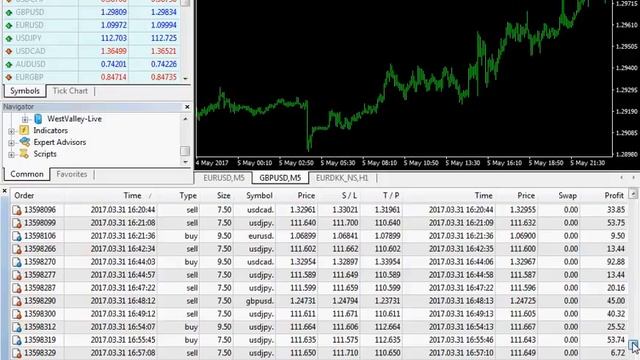Click chart tabs scroll right arrow
This screenshot has width=640, height=360.
(x=633, y=178)
